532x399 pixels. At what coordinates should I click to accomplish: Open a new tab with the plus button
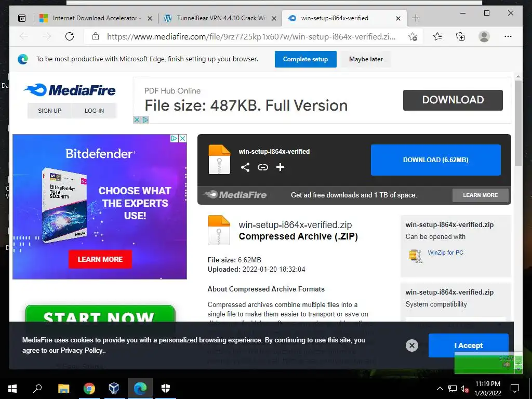pyautogui.click(x=416, y=18)
